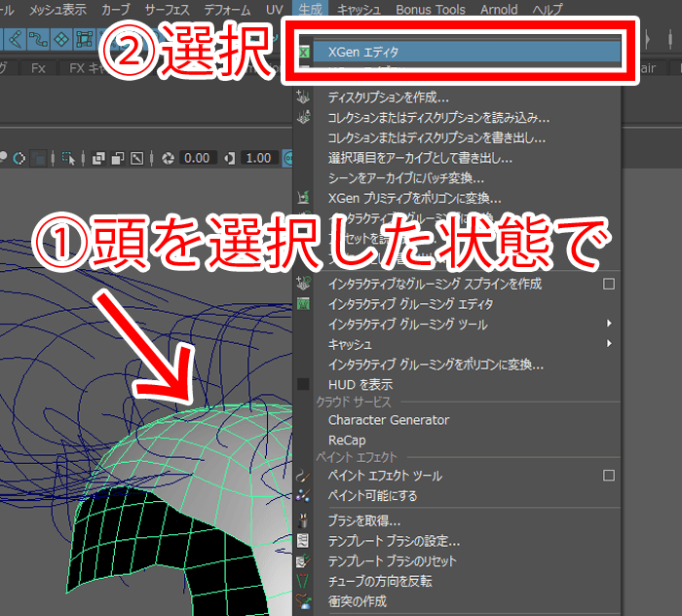Click the diamond snap to points icon
682x616 pixels.
click(x=61, y=40)
